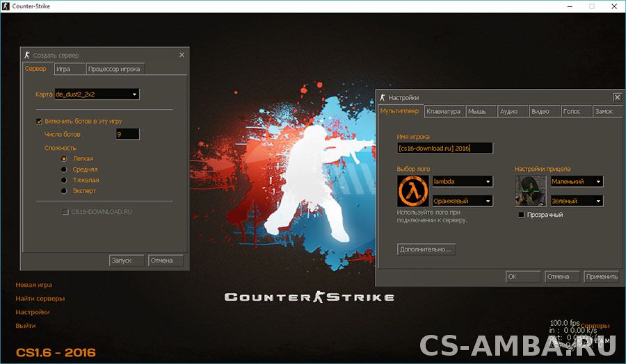The width and height of the screenshot is (626, 364).
Task: Open the Карта map dropdown
Action: click(97, 94)
